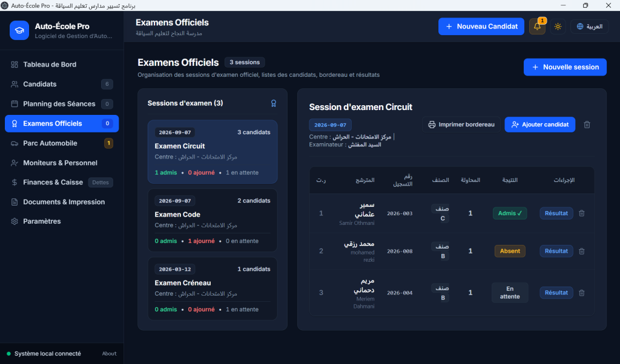The image size is (620, 364).
Task: Maximize the Auto-École Pro window
Action: tap(585, 5)
